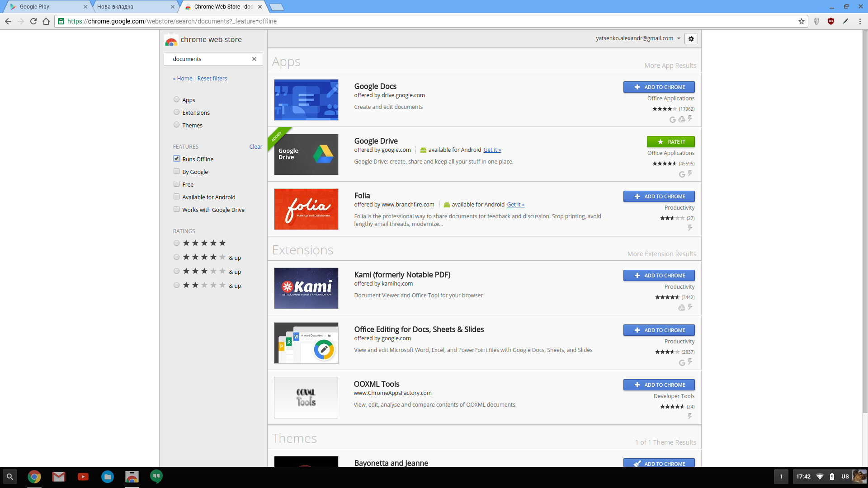Click the uBlock shield extension icon
Viewport: 868px width, 488px height.
pyautogui.click(x=830, y=21)
